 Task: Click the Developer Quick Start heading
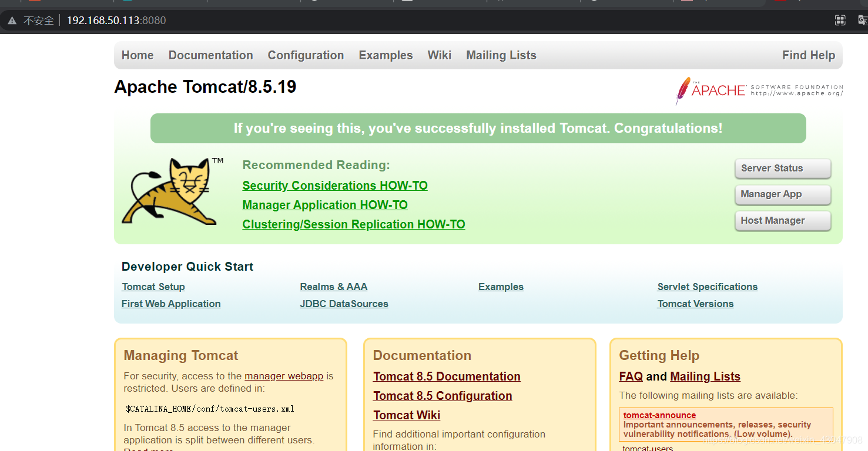click(x=187, y=267)
